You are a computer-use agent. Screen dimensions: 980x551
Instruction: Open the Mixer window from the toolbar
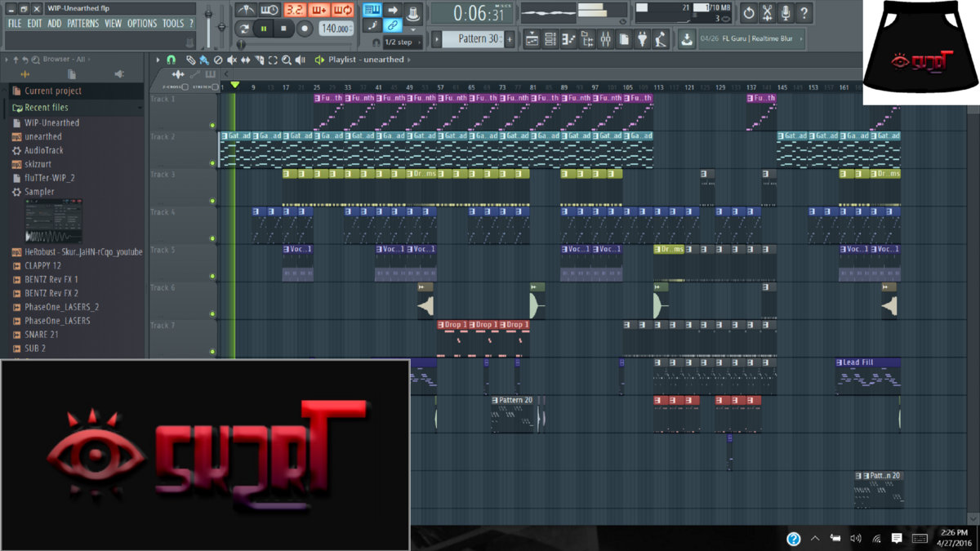605,38
